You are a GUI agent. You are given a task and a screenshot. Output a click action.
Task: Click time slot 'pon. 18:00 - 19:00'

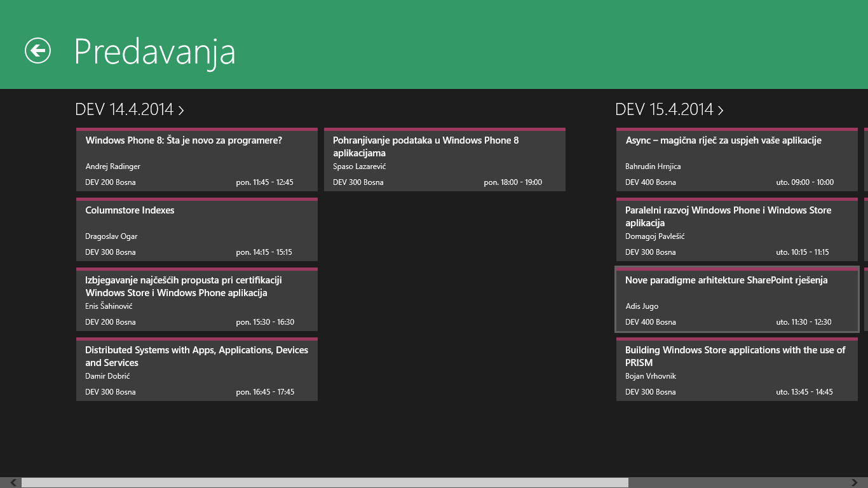513,182
